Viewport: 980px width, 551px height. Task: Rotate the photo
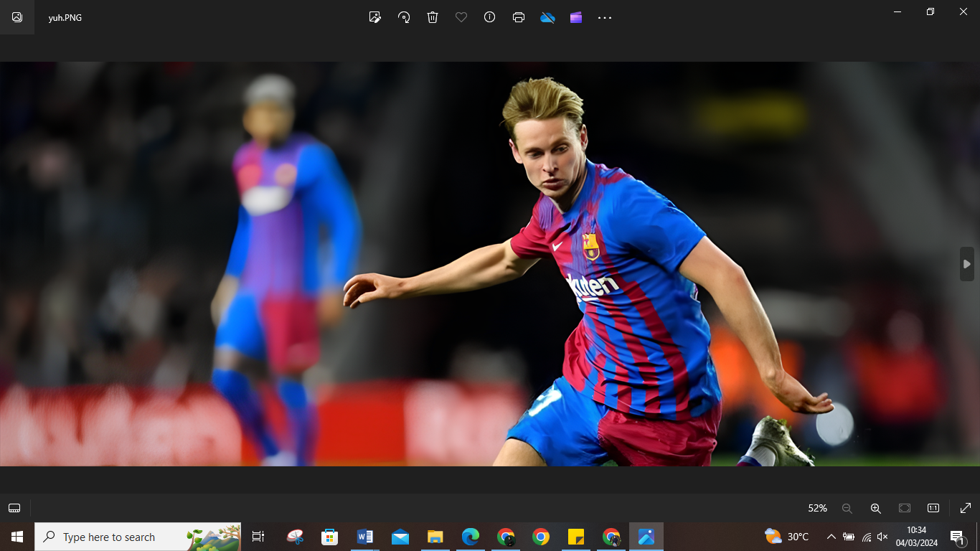click(404, 17)
